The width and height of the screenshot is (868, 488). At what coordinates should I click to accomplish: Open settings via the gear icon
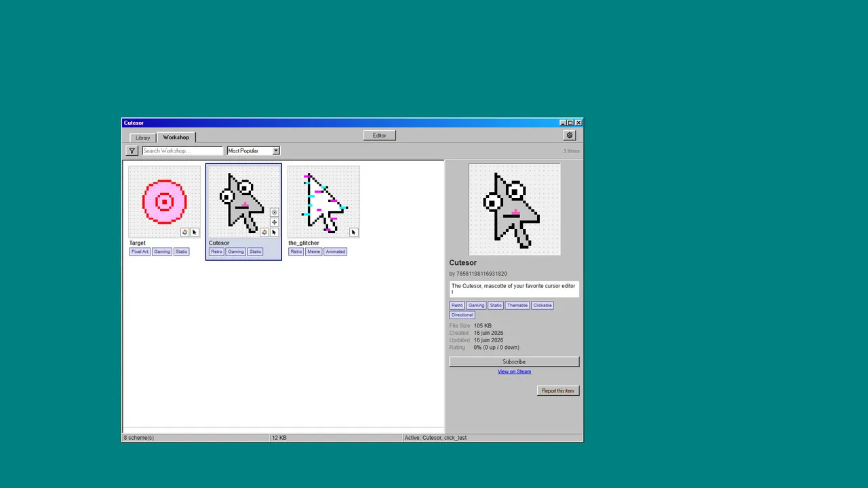click(570, 136)
